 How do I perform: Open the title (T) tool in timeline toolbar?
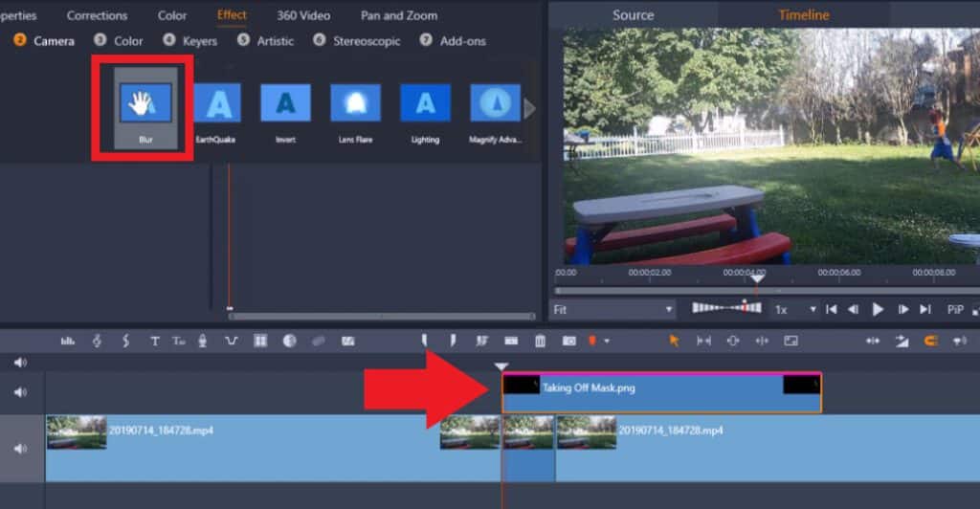coord(154,341)
